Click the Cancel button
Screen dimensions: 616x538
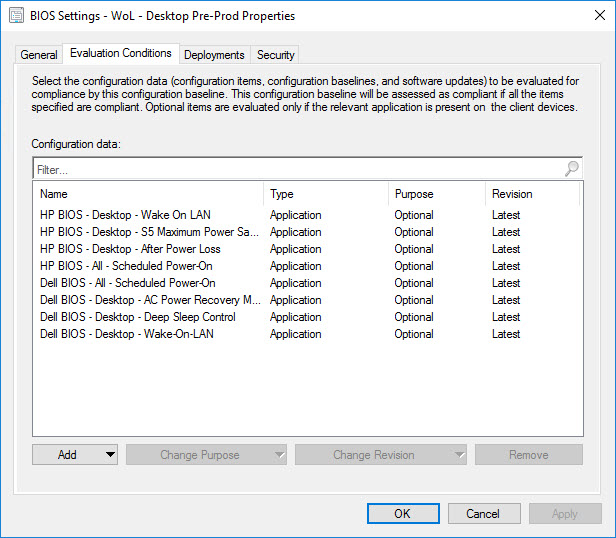pyautogui.click(x=483, y=513)
